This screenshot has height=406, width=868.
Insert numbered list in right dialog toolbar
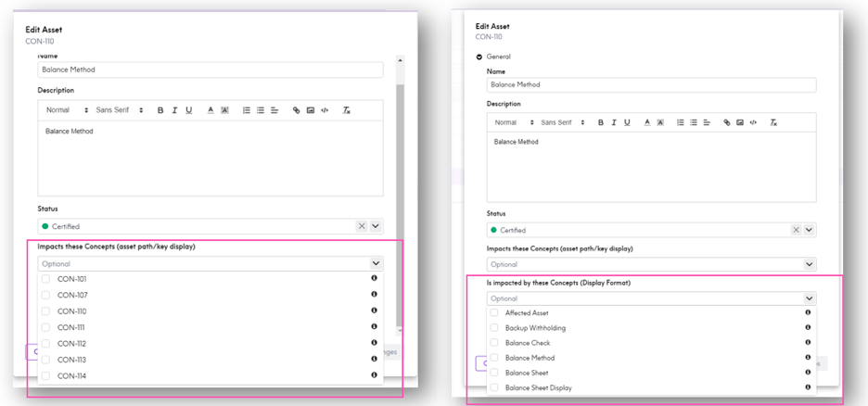(x=681, y=122)
